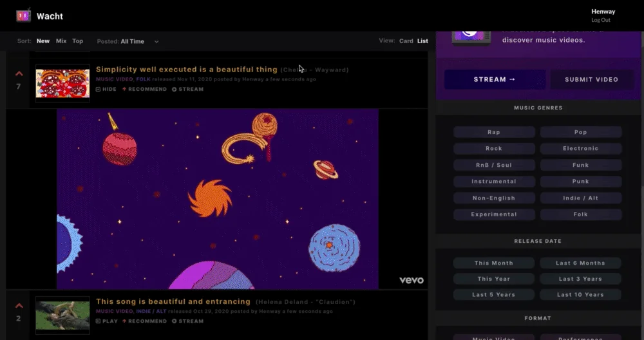Filter by RnB / Soul genre
Image resolution: width=644 pixels, height=340 pixels.
494,165
